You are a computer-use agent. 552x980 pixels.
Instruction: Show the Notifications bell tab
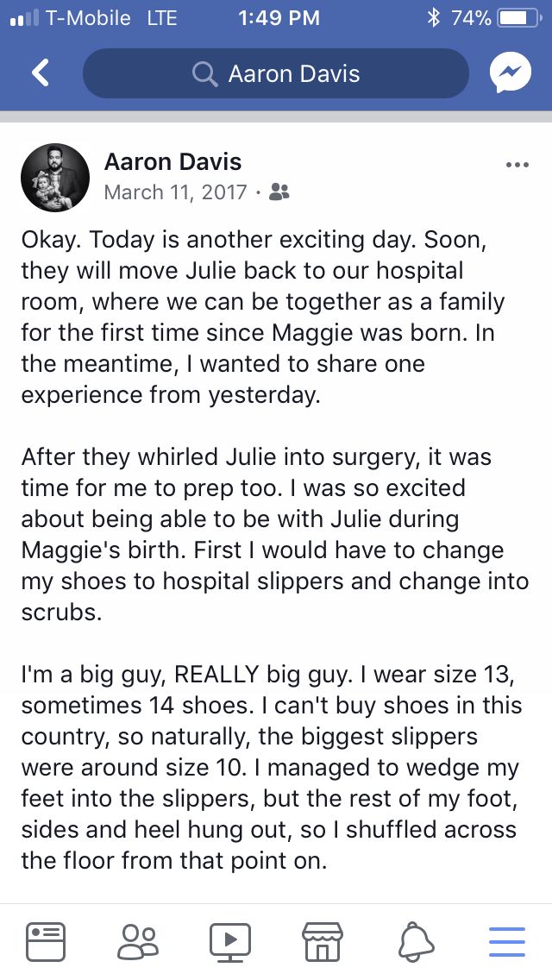coord(415,939)
